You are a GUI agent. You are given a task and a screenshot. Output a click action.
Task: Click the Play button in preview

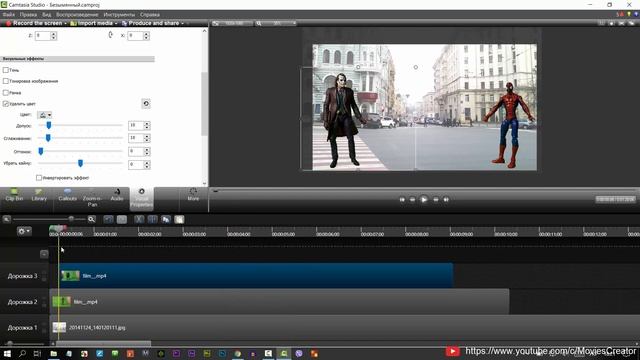coord(424,200)
